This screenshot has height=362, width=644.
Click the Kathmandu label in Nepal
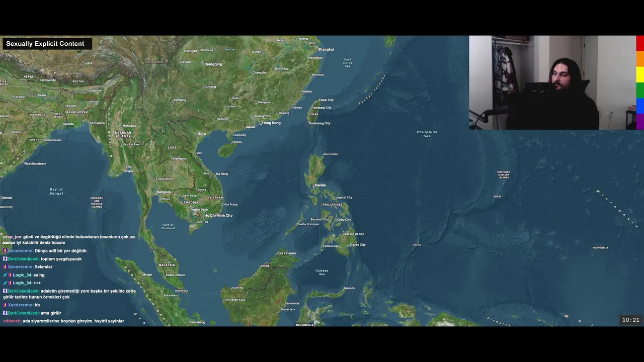coord(48,80)
